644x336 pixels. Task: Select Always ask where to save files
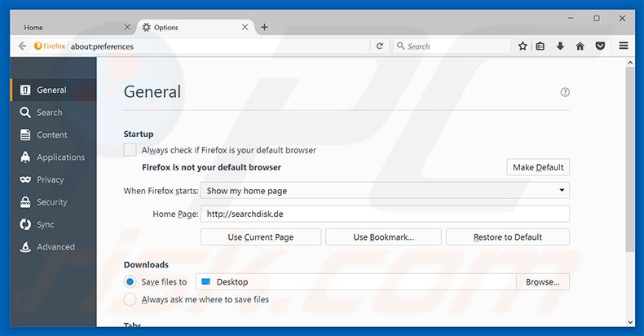[130, 299]
